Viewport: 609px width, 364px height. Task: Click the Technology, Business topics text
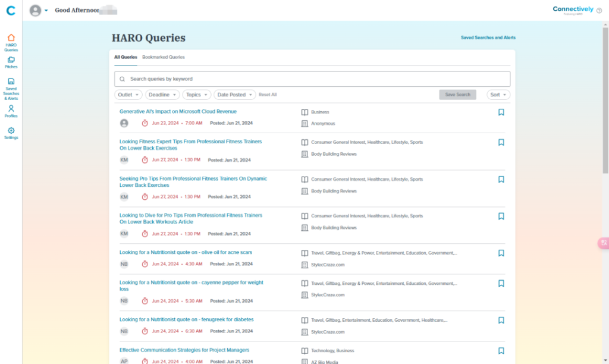332,351
